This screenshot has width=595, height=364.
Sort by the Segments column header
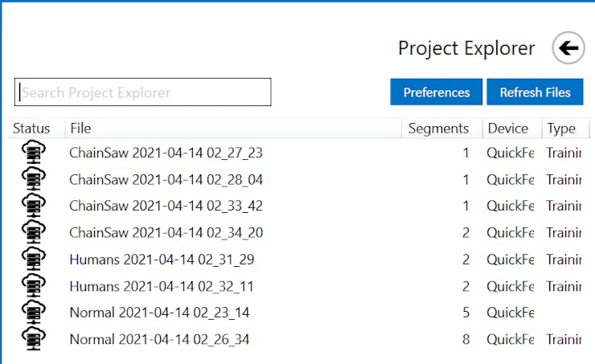coord(438,129)
